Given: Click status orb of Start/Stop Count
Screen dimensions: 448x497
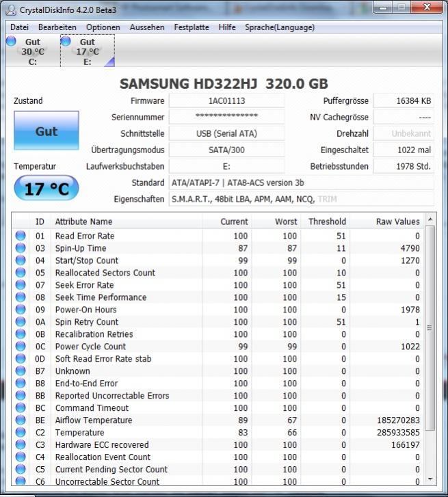Looking at the screenshot, I should coord(21,260).
